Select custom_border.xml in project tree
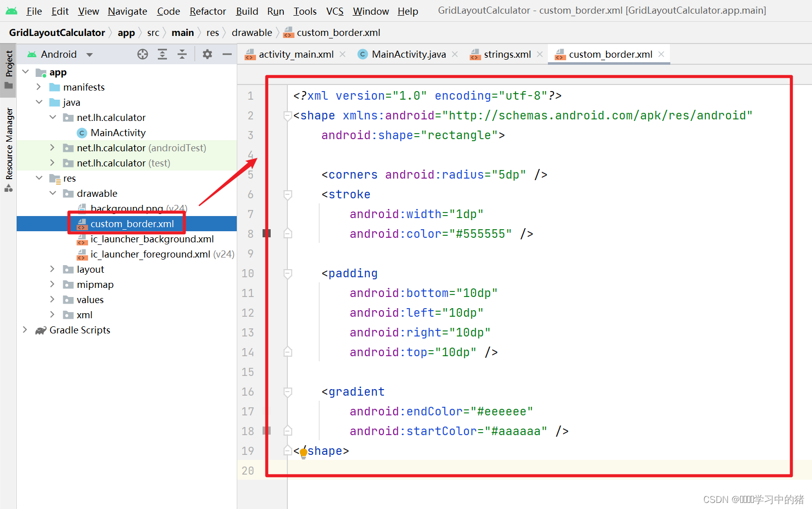This screenshot has width=812, height=509. click(x=126, y=224)
